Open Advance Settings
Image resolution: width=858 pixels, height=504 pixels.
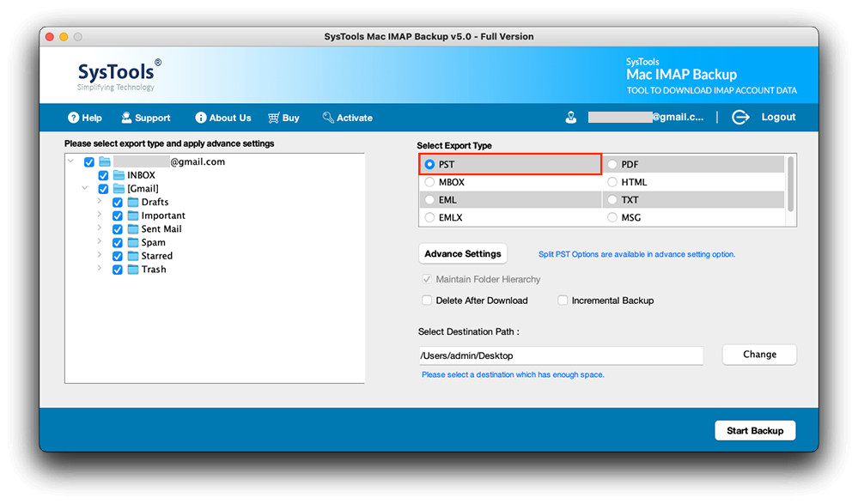tap(463, 254)
